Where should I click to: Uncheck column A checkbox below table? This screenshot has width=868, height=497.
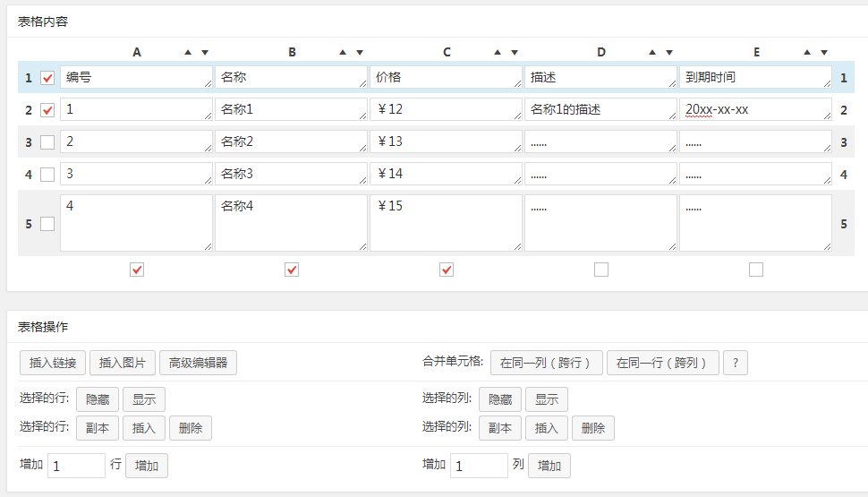pos(137,270)
